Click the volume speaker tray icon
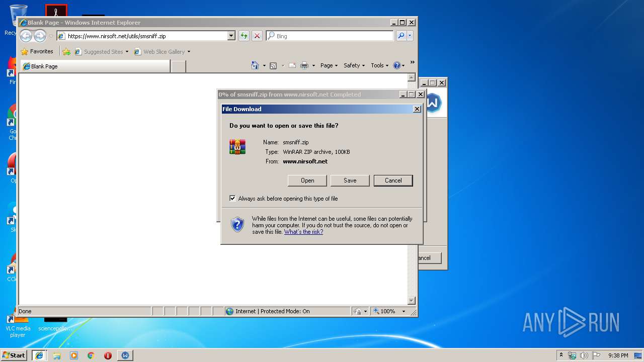The height and width of the screenshot is (362, 644). click(584, 355)
